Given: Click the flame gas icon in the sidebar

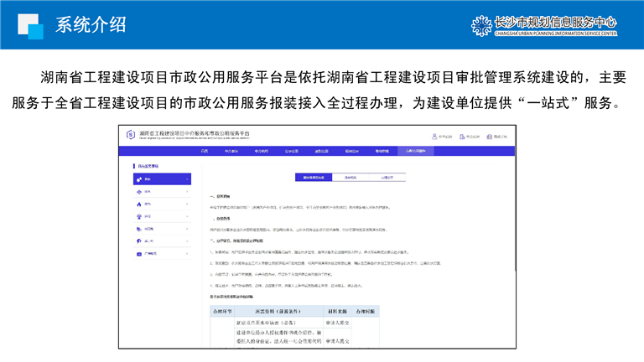Looking at the screenshot, I should click(x=138, y=203).
